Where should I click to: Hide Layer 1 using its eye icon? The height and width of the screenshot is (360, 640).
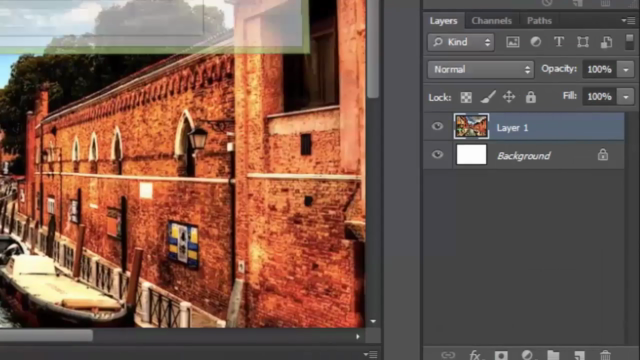pos(437,127)
